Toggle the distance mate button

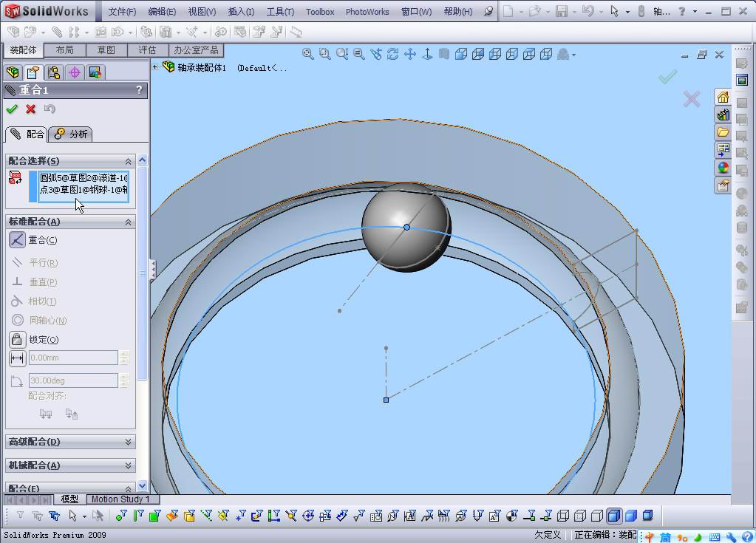click(17, 358)
